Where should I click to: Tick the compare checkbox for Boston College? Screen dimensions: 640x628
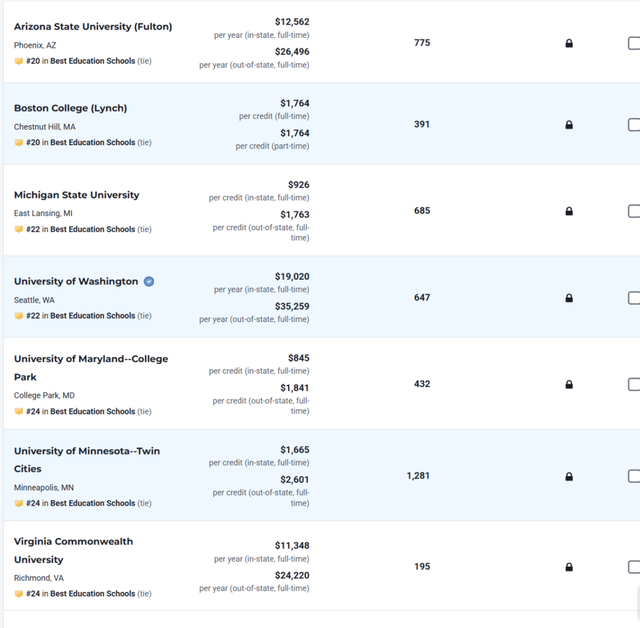click(x=634, y=124)
